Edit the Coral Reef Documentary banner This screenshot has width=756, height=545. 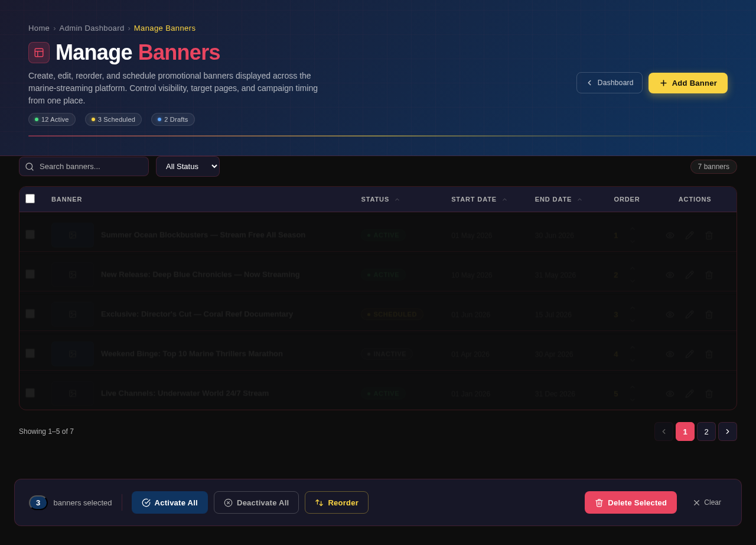tap(689, 314)
